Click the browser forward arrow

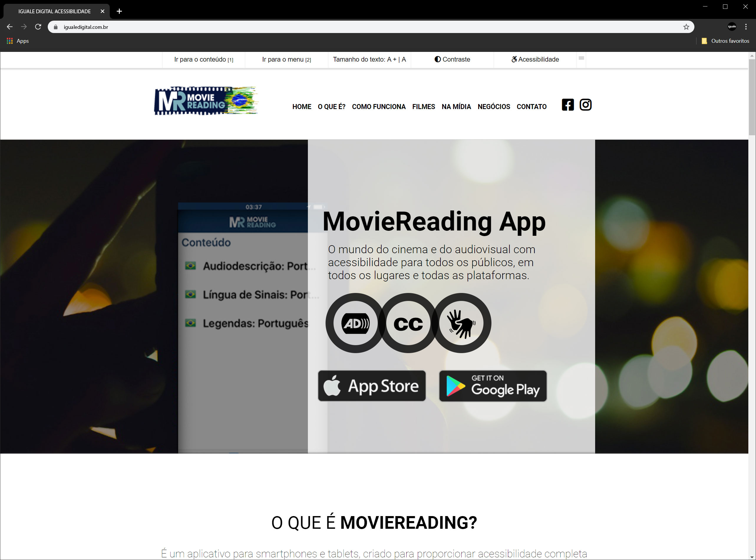24,27
